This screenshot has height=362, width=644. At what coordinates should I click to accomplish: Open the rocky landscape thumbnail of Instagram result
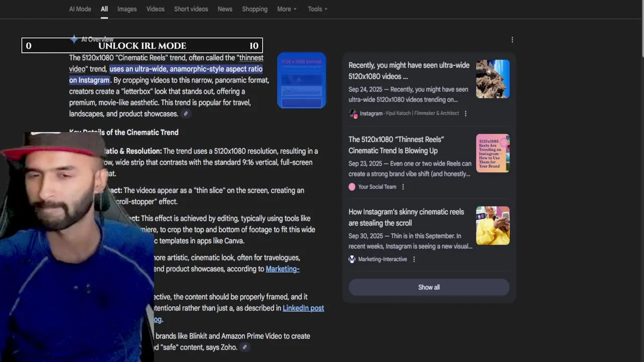coord(493,78)
